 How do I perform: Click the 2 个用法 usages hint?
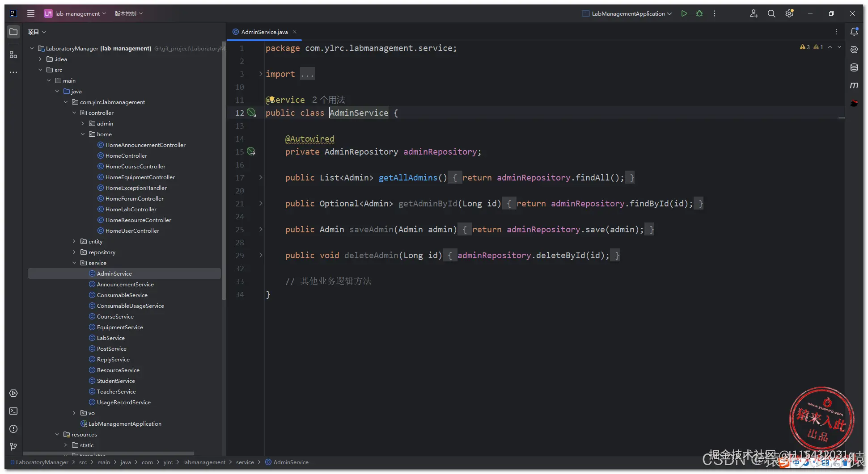[x=329, y=100]
